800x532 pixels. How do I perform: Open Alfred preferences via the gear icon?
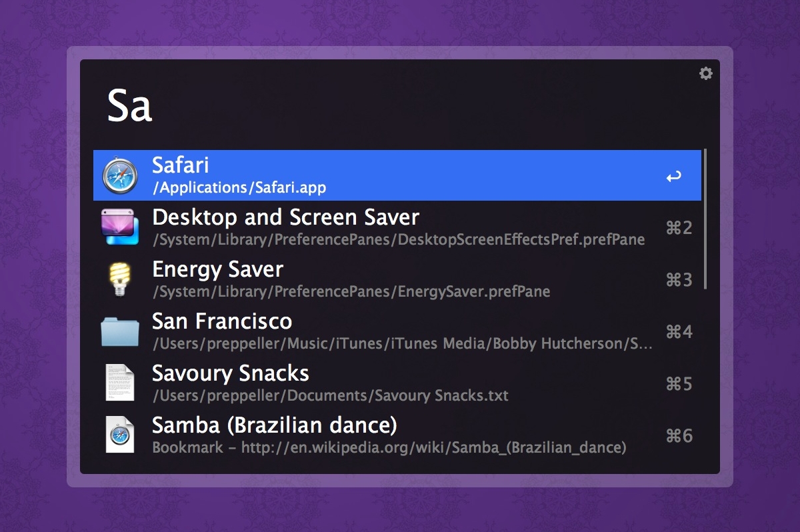(x=705, y=74)
